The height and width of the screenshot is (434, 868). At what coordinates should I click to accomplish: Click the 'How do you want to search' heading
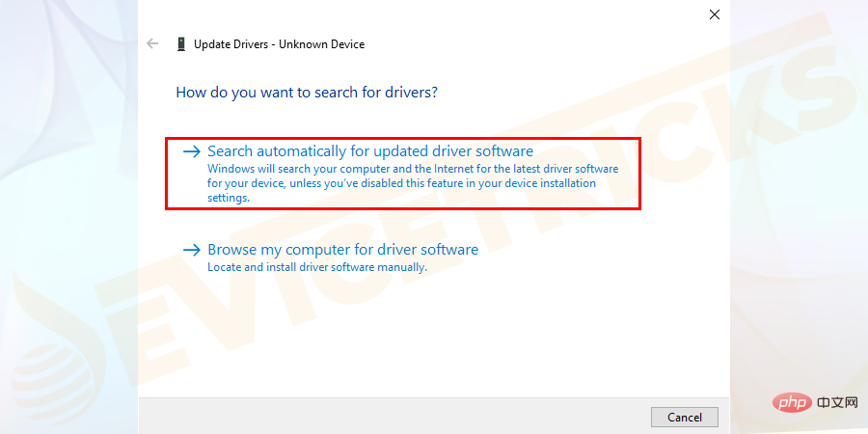(307, 94)
